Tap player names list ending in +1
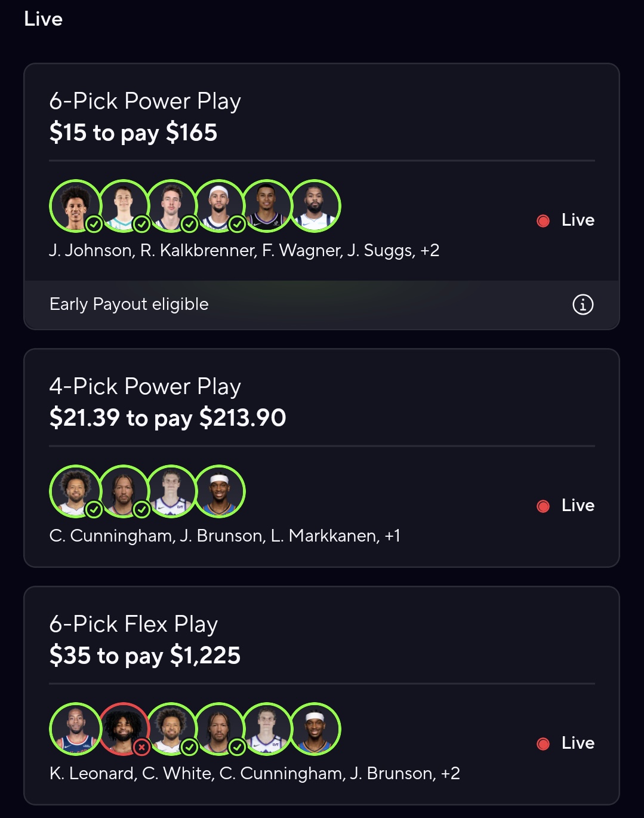 point(224,536)
